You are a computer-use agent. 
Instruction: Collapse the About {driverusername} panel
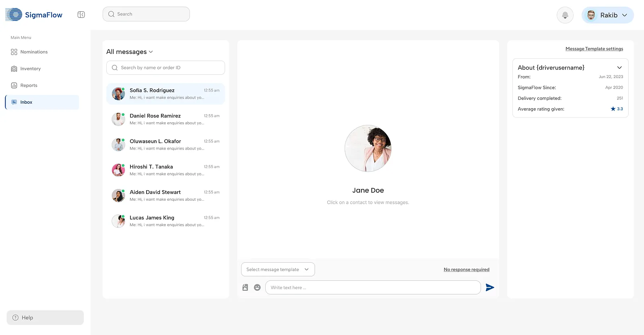(x=619, y=68)
